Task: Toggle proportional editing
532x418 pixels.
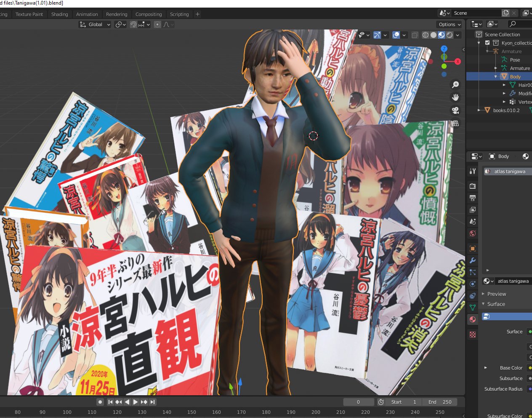Action: coord(157,24)
